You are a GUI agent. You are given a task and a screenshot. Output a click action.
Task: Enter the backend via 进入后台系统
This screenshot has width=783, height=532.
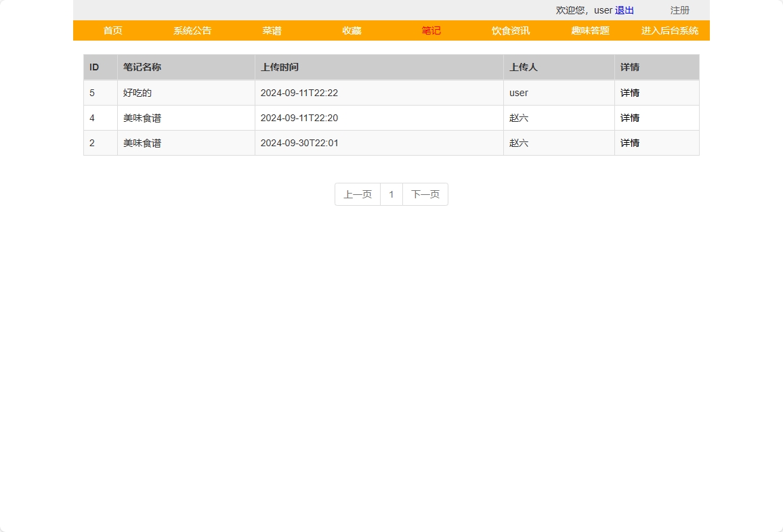click(x=669, y=30)
